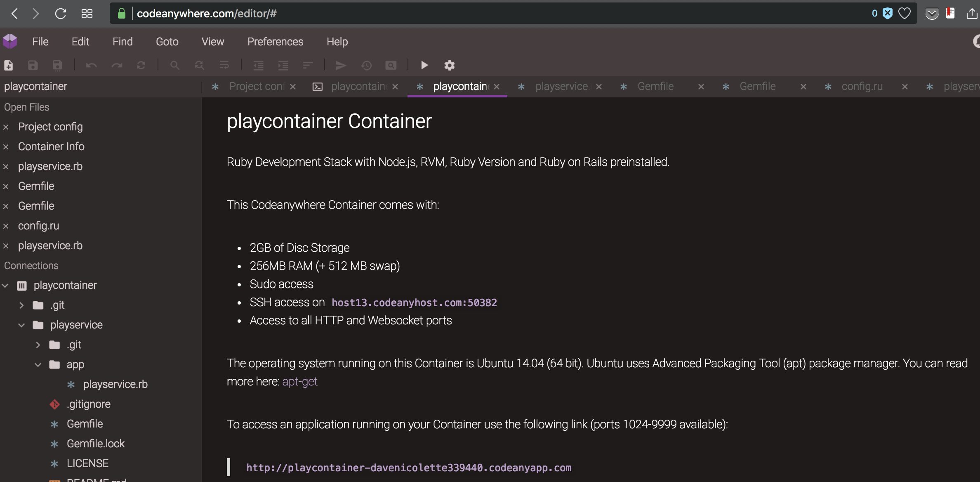
Task: Click the Redo arrow icon
Action: pyautogui.click(x=117, y=65)
